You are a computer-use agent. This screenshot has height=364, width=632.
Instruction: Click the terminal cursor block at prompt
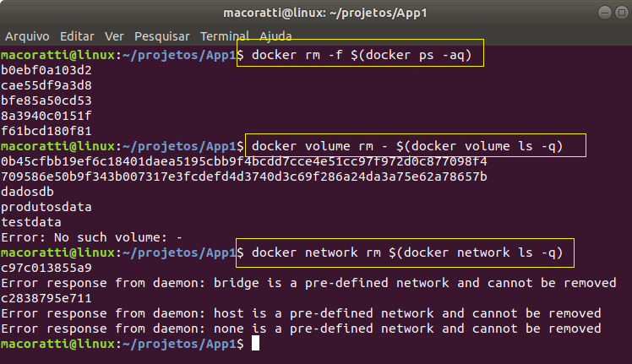[255, 344]
